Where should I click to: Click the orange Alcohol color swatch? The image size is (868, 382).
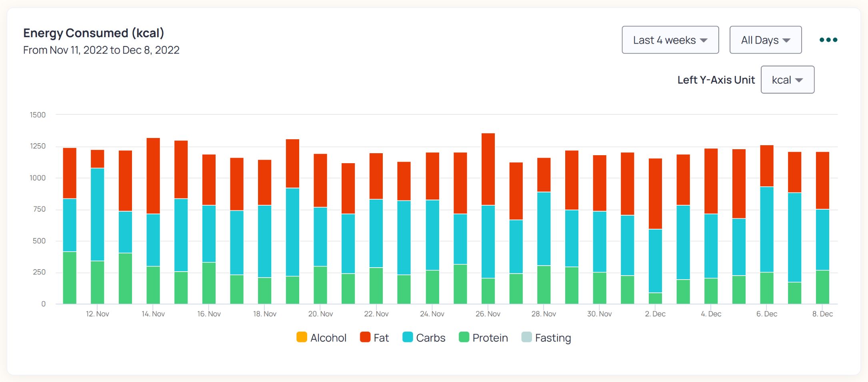[302, 337]
